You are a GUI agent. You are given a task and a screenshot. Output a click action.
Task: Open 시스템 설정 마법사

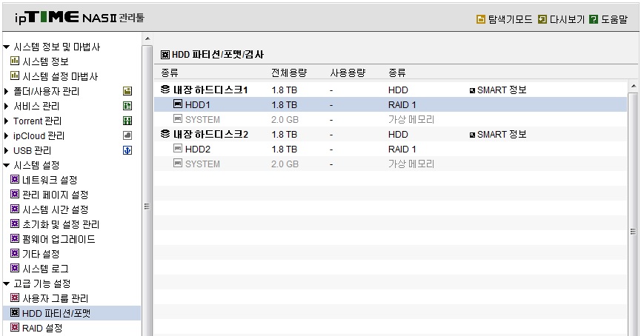click(x=60, y=76)
